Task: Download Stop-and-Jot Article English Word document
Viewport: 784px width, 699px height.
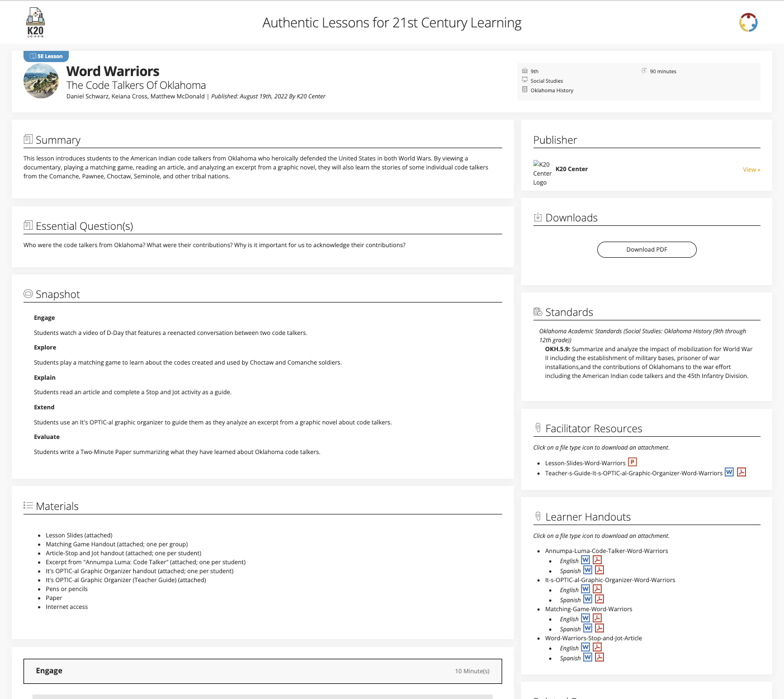Action: [585, 647]
